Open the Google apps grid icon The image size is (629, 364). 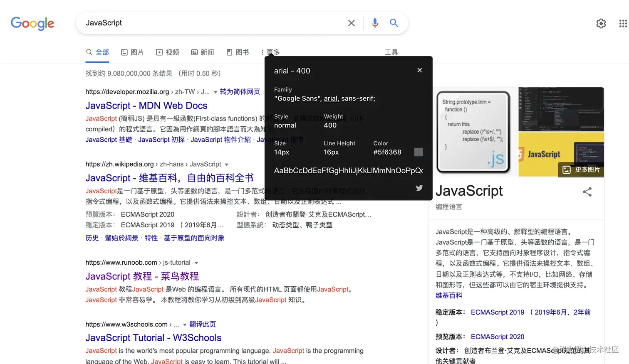point(623,24)
